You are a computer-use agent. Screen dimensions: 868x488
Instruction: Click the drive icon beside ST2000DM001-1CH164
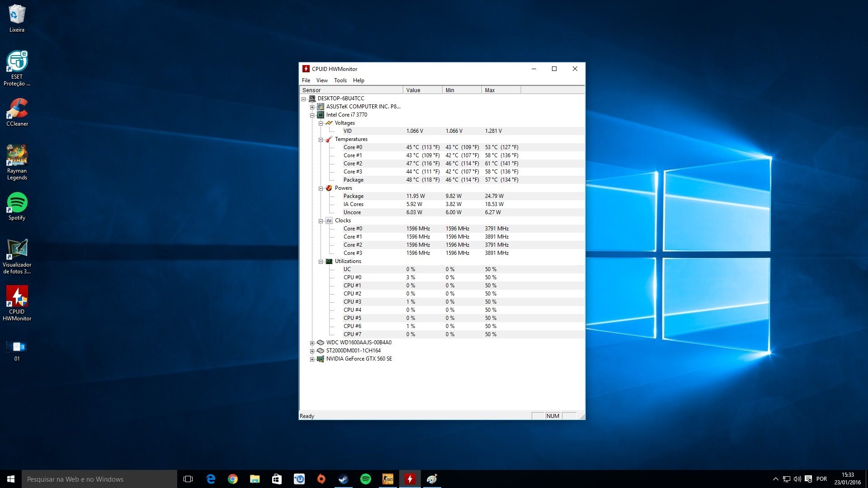click(321, 351)
